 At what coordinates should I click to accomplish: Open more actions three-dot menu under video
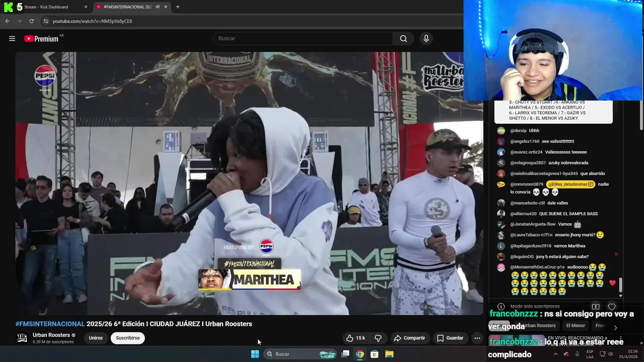(x=477, y=338)
